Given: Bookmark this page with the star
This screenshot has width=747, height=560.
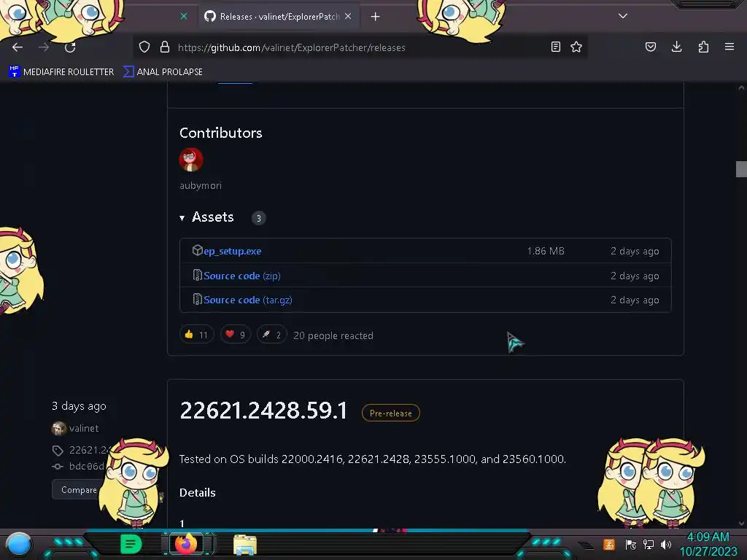Looking at the screenshot, I should point(576,47).
